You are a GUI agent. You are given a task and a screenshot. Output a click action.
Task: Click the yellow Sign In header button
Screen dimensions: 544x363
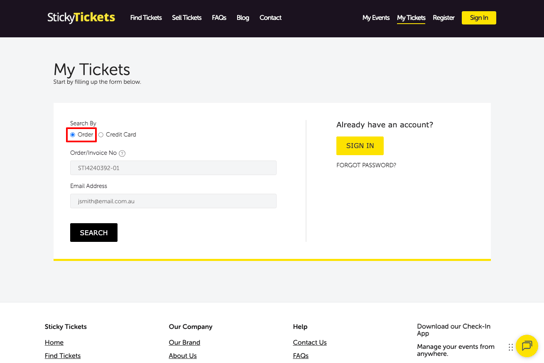point(479,18)
